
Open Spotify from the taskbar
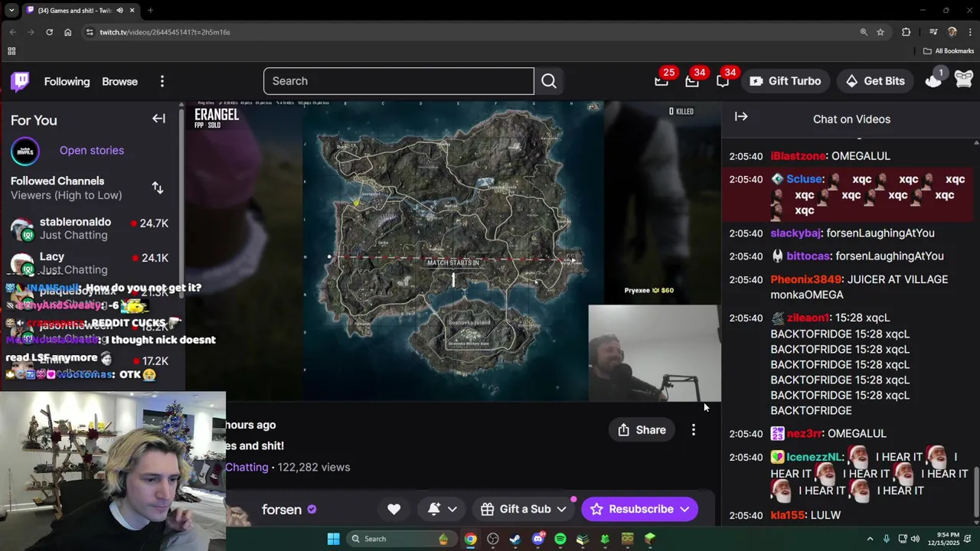(560, 539)
